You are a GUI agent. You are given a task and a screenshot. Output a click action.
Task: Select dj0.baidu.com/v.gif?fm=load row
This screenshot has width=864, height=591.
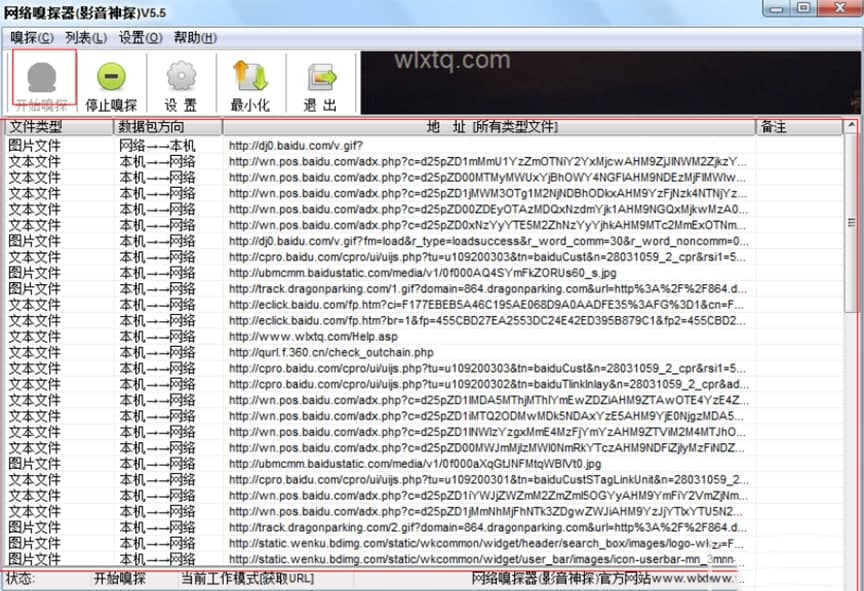pyautogui.click(x=424, y=241)
